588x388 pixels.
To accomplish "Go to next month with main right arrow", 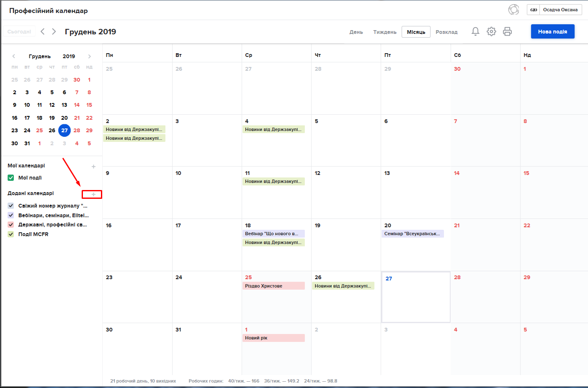I will [54, 32].
